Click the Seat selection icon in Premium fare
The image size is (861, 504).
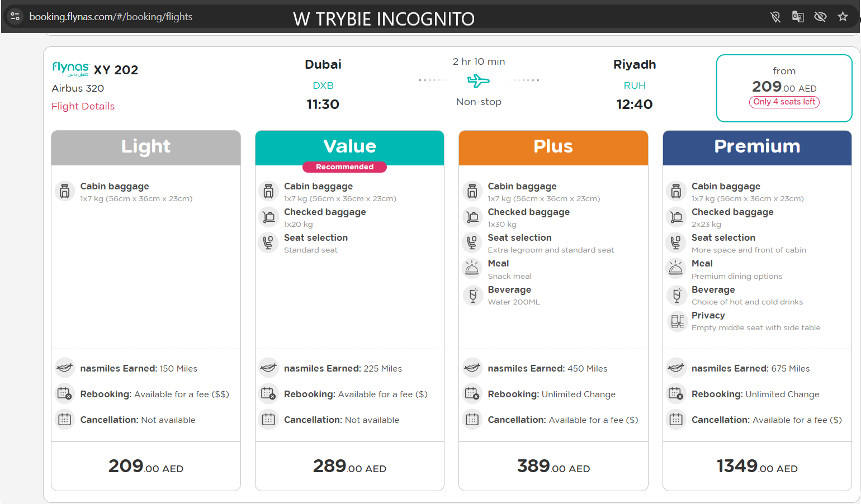[676, 243]
